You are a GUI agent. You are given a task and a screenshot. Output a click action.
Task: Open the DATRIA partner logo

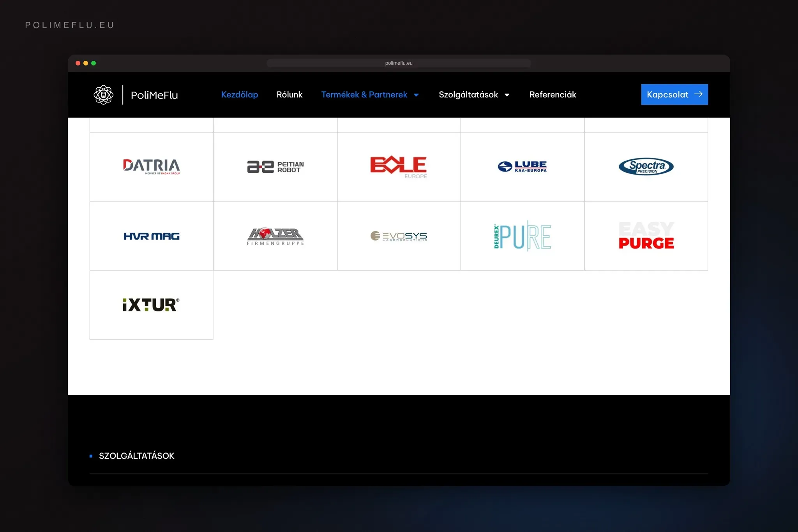click(152, 166)
